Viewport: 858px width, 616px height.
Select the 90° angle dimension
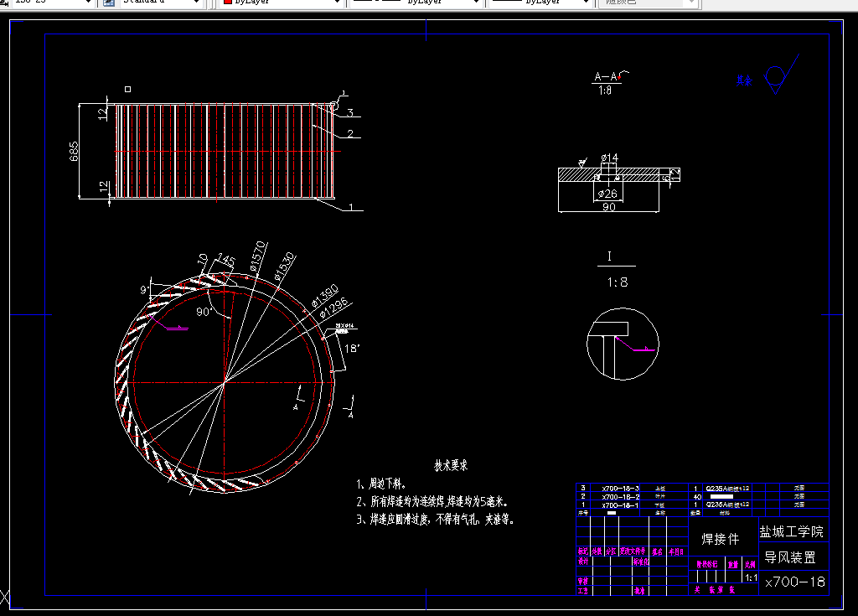204,312
